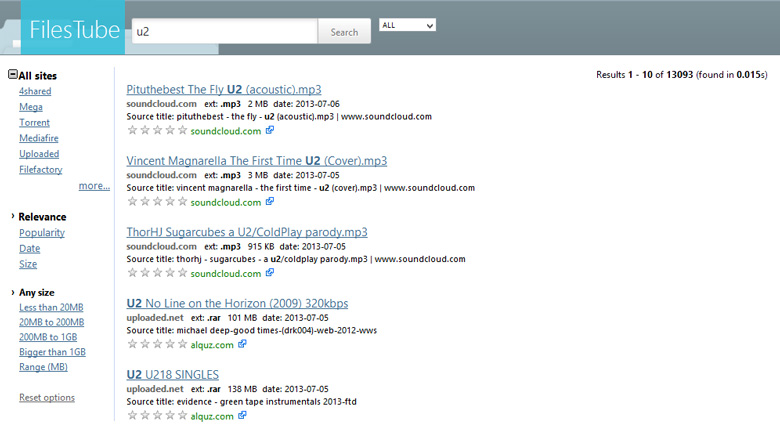Open U2 No Line on the Horizon result
Image resolution: width=780 pixels, height=434 pixels.
click(237, 303)
